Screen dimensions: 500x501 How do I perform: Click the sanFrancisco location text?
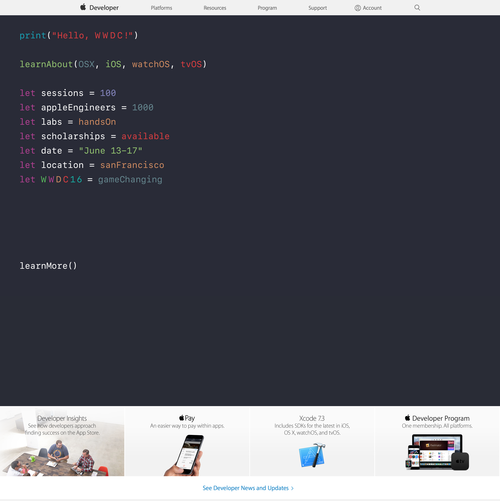click(x=132, y=165)
